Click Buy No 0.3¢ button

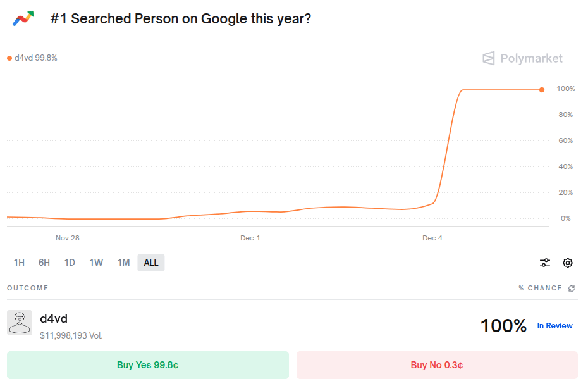(x=437, y=365)
